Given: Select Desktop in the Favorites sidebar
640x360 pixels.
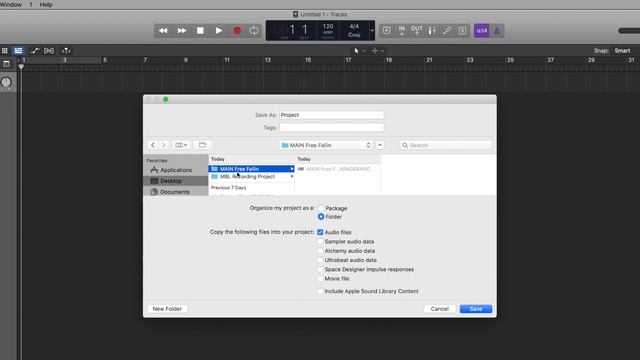Looking at the screenshot, I should pyautogui.click(x=176, y=181).
